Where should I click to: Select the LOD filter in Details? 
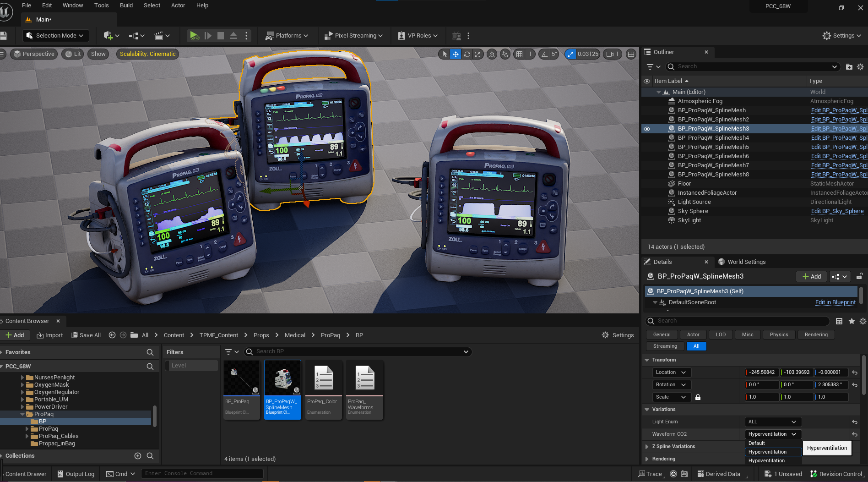(x=721, y=335)
